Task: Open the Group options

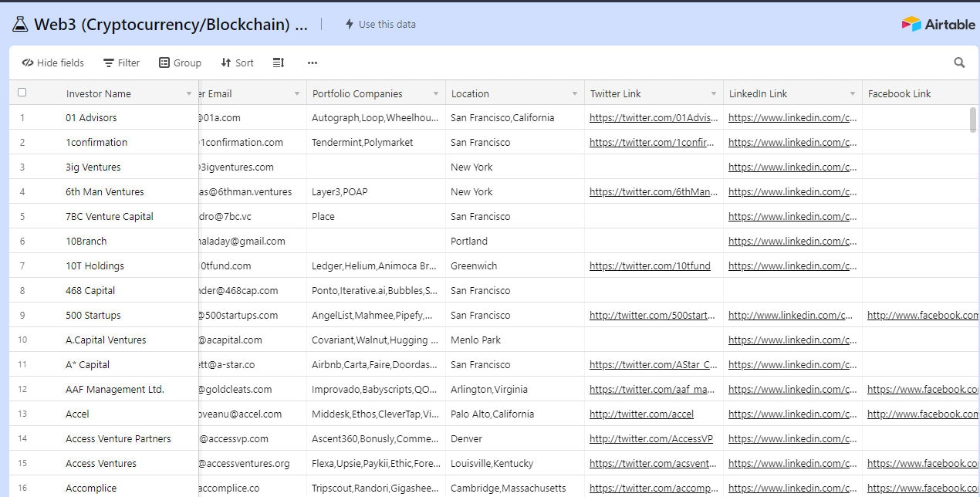Action: [x=180, y=63]
